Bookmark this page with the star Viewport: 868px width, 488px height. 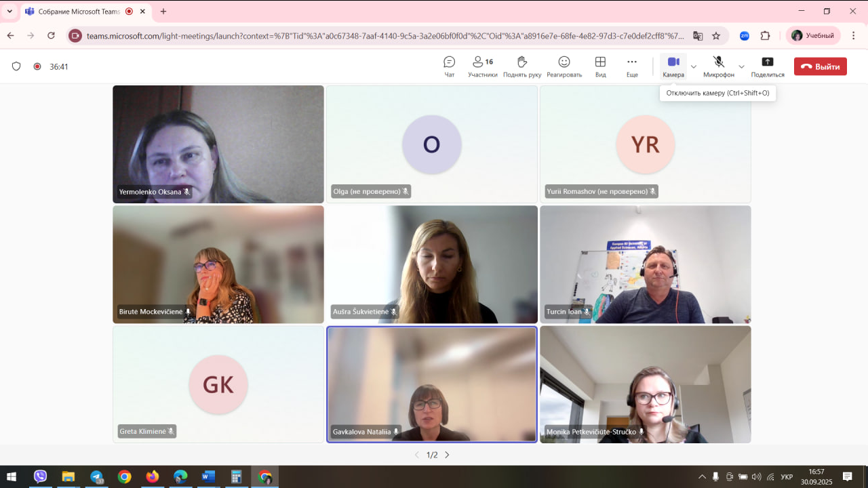(716, 36)
